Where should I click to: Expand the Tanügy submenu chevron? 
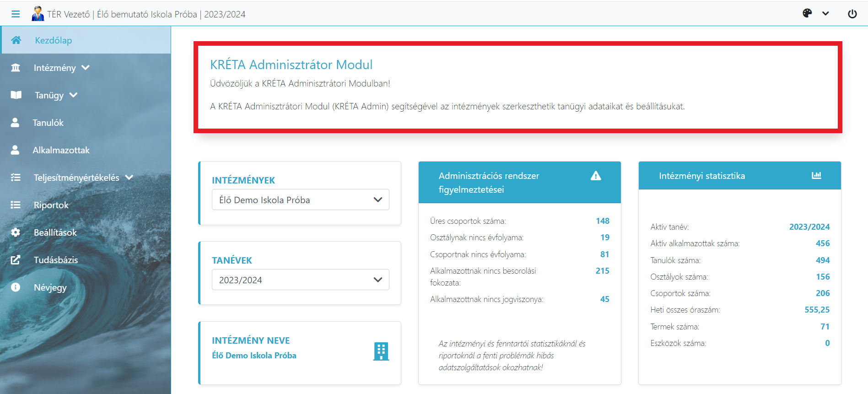(x=74, y=95)
